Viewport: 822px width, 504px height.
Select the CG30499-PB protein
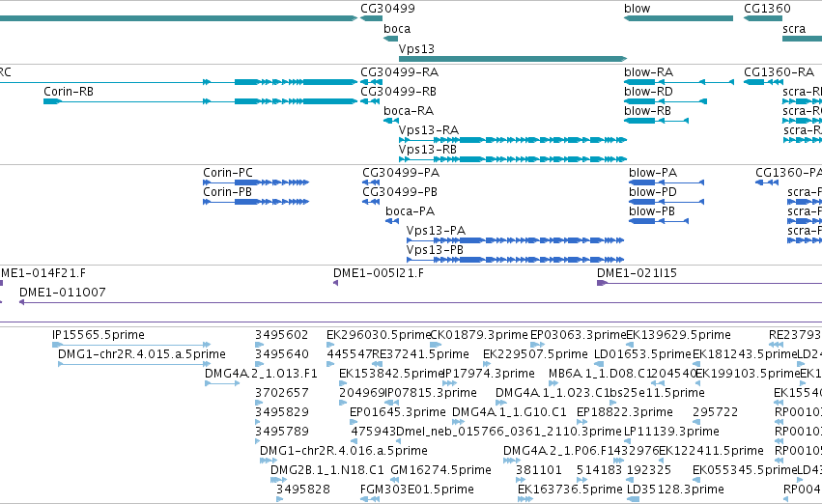click(x=371, y=202)
